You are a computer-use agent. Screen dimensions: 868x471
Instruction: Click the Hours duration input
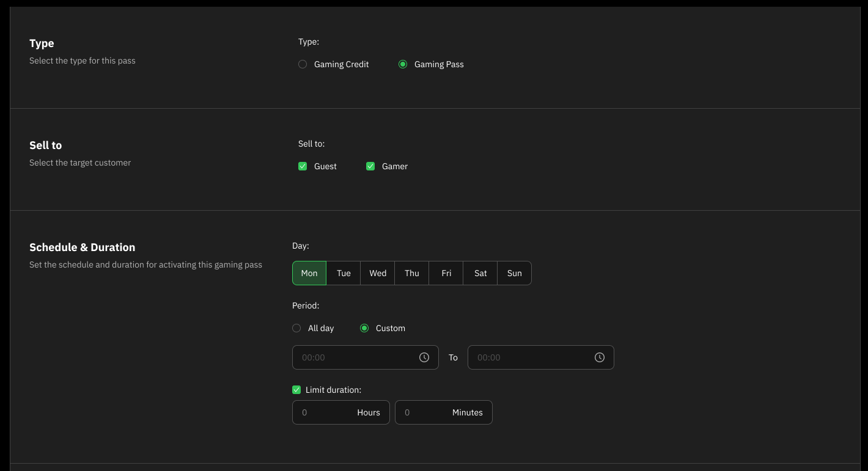(x=341, y=412)
